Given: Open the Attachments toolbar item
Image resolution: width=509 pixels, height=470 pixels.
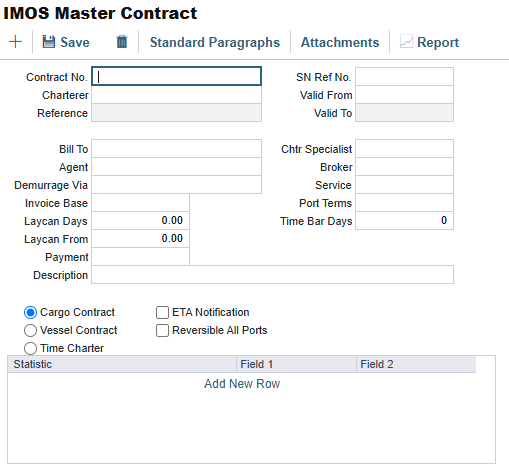Looking at the screenshot, I should click(x=340, y=42).
